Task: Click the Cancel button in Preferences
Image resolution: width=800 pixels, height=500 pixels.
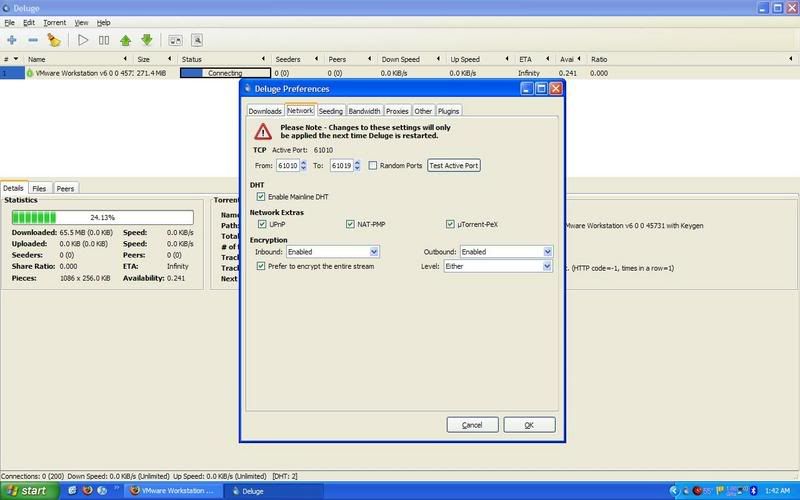Action: (x=472, y=425)
